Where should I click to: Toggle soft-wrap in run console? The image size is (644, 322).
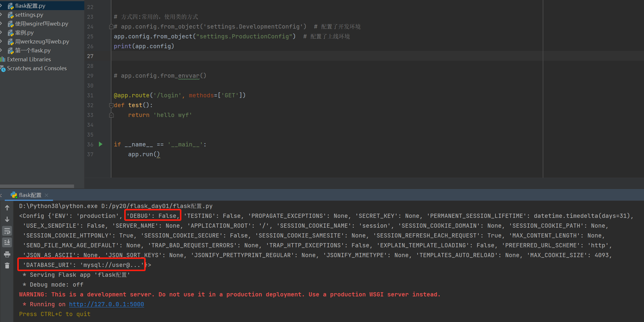(7, 231)
